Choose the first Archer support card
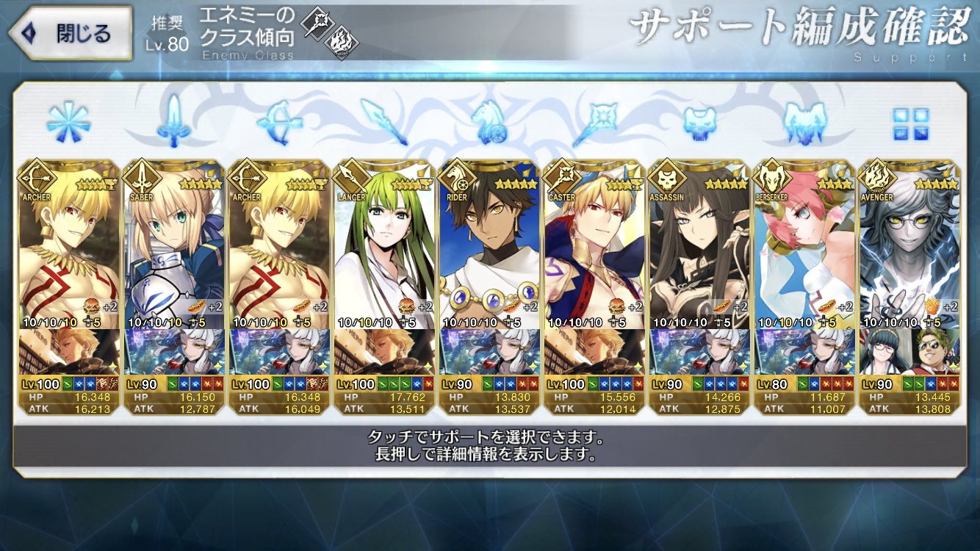980x551 pixels. click(69, 288)
